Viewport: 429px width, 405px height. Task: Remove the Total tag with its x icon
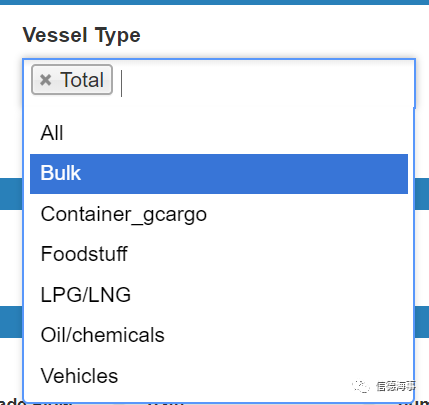[45, 80]
